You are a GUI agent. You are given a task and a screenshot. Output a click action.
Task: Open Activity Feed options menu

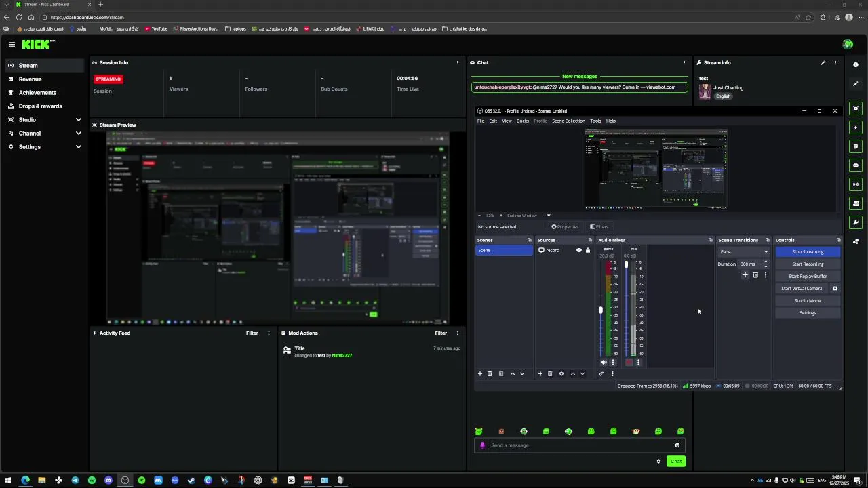269,333
